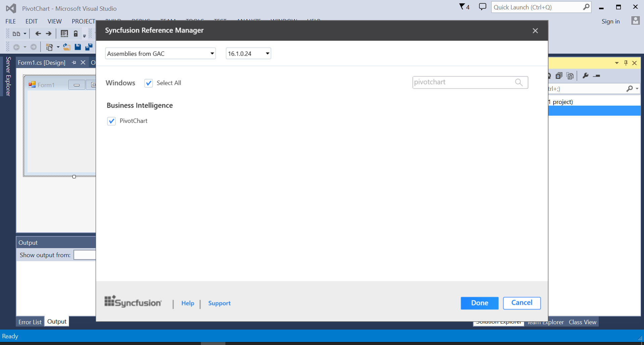Expand the two-pages icon dropdown arrow
Image resolution: width=644 pixels, height=345 pixels.
pyautogui.click(x=25, y=34)
